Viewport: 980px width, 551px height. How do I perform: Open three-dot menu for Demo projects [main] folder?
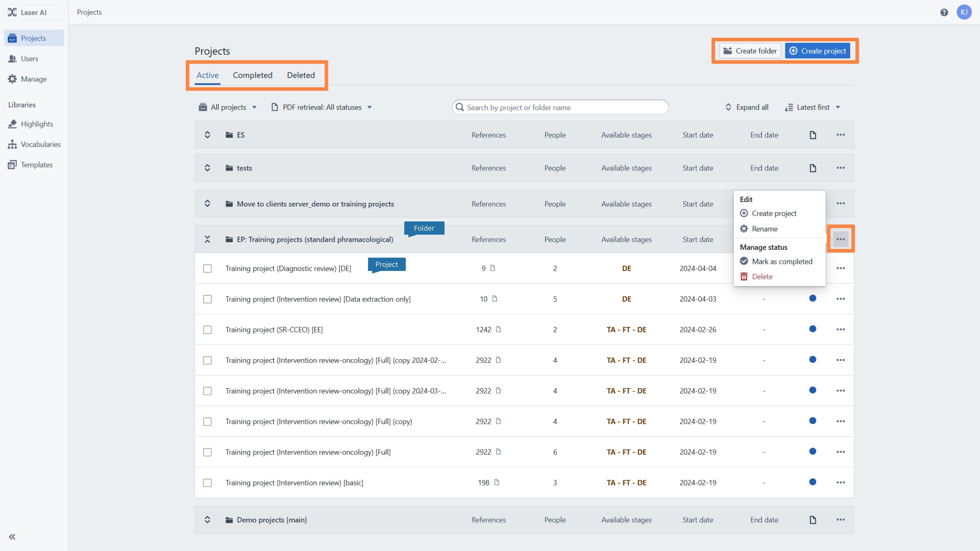[840, 520]
